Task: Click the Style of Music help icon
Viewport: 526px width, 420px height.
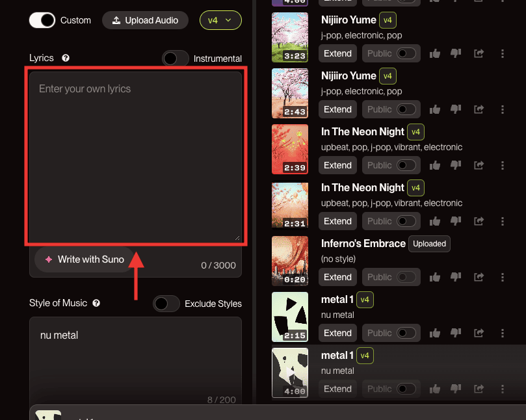Action: tap(96, 303)
